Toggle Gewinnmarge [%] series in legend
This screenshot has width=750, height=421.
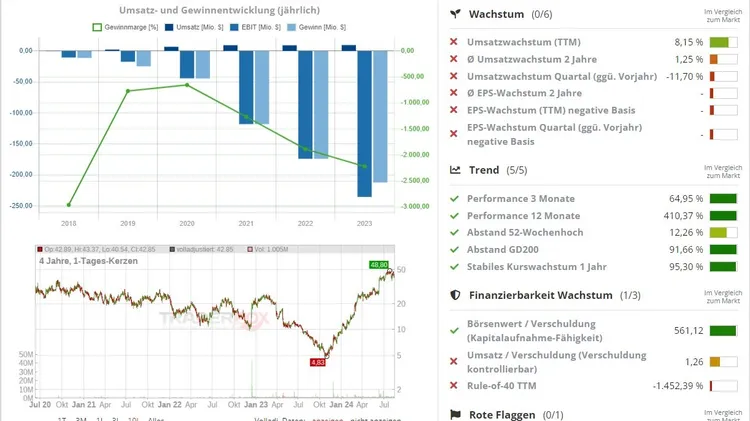tap(125, 27)
